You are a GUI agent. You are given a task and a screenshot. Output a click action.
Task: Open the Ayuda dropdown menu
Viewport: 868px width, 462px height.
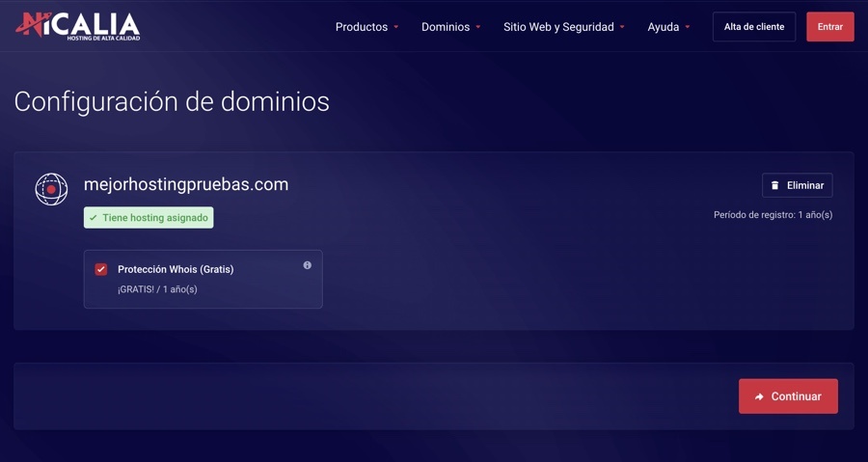(x=668, y=27)
